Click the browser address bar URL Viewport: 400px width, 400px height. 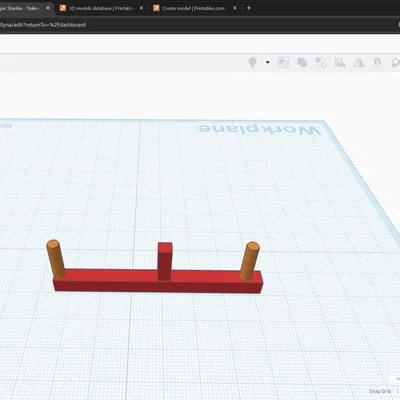(x=43, y=25)
